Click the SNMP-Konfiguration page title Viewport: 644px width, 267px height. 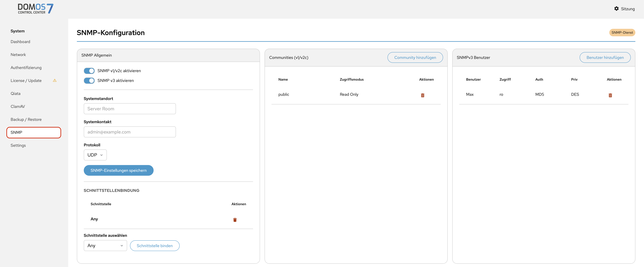(x=111, y=33)
